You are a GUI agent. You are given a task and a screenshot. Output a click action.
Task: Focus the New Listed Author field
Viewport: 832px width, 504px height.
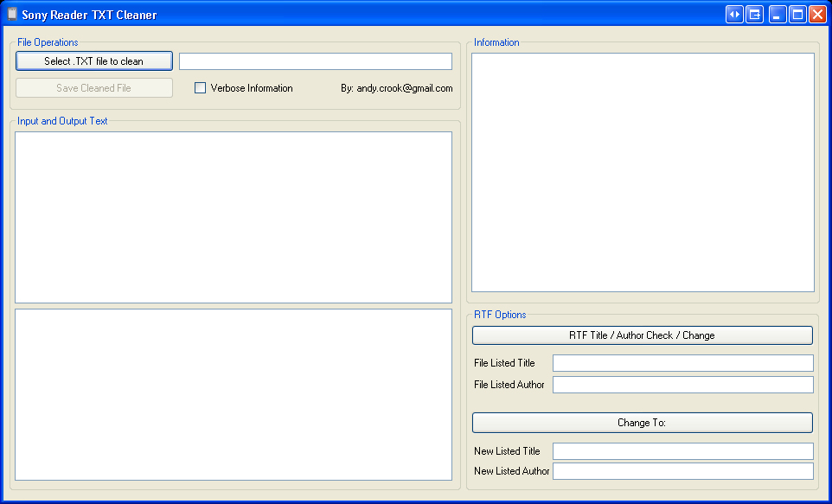[683, 471]
